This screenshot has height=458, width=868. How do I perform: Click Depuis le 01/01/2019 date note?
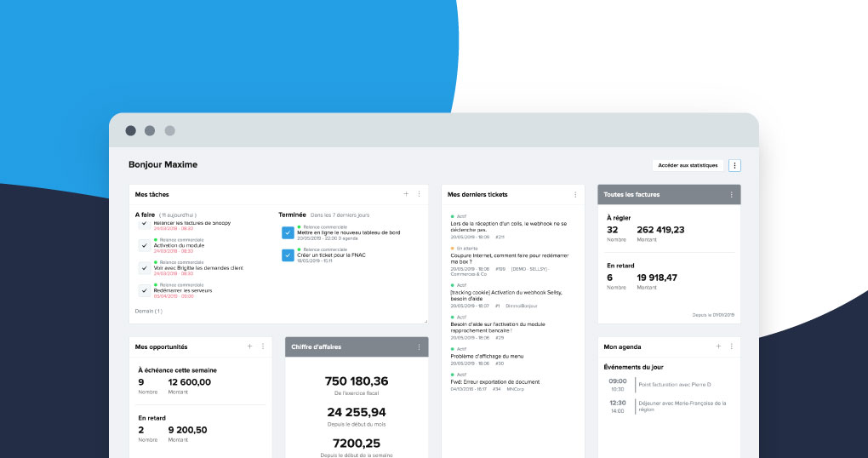[x=713, y=315]
